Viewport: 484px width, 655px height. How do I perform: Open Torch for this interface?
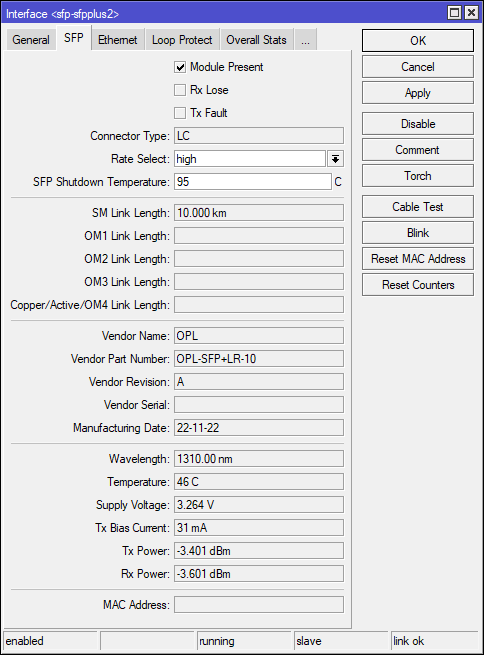(x=418, y=176)
